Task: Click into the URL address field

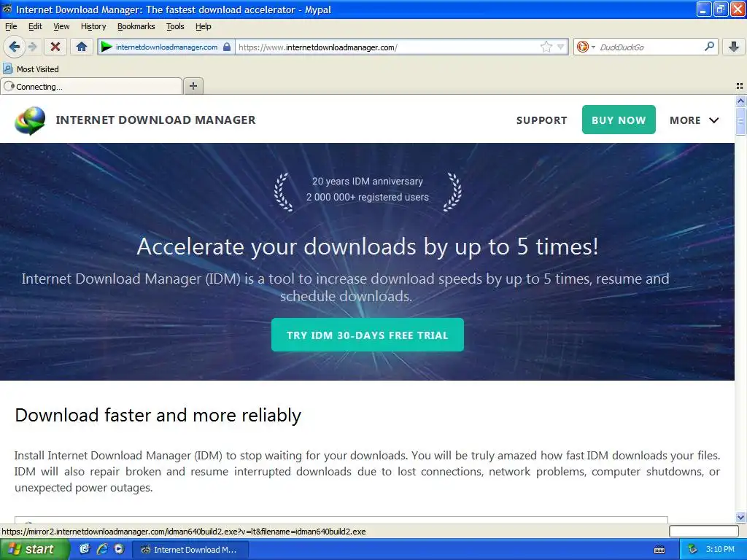Action: (x=388, y=47)
